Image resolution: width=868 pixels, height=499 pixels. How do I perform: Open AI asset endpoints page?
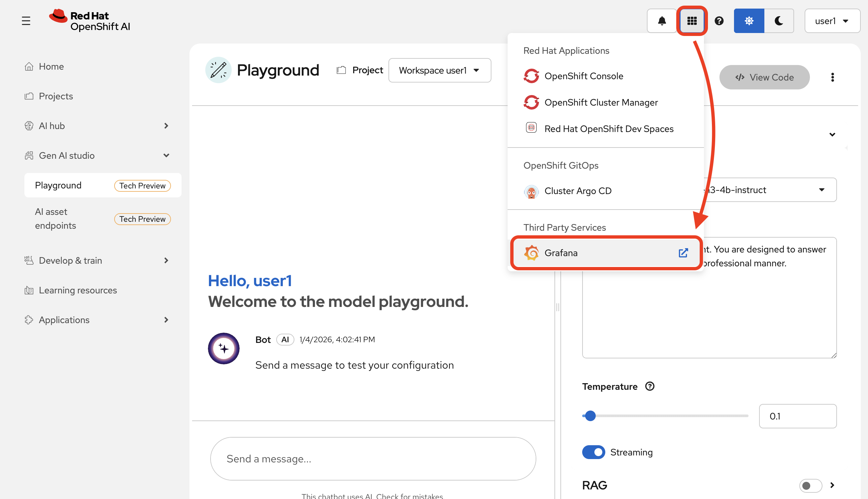(x=103, y=219)
